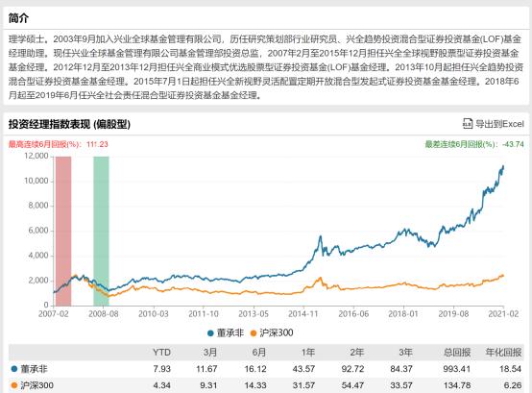The height and width of the screenshot is (393, 532).
Task: Click x-axis label 2007-02
Action: point(54,314)
